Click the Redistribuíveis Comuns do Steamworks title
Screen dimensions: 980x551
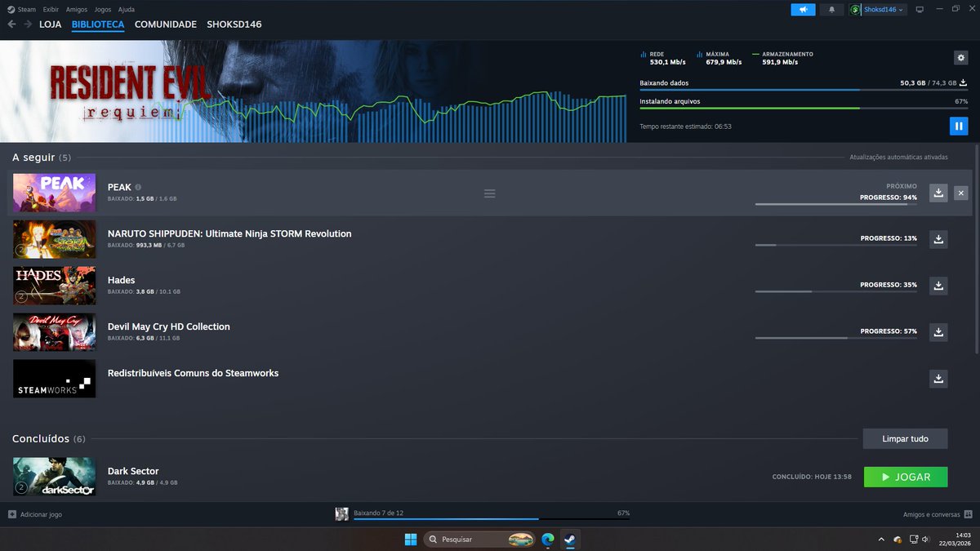tap(194, 373)
